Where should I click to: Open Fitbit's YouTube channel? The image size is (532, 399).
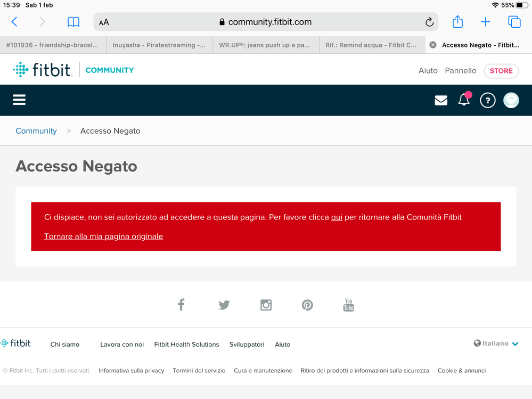[349, 305]
